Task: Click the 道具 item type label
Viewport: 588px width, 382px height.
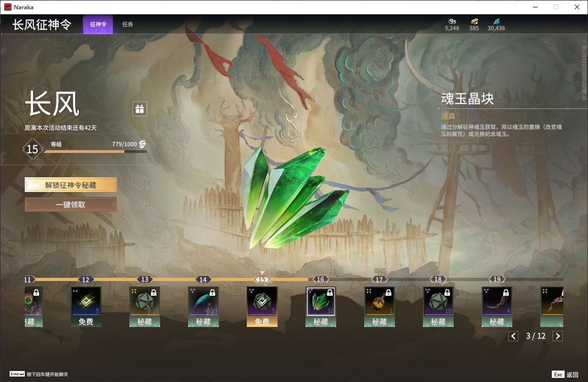Action: coord(448,116)
